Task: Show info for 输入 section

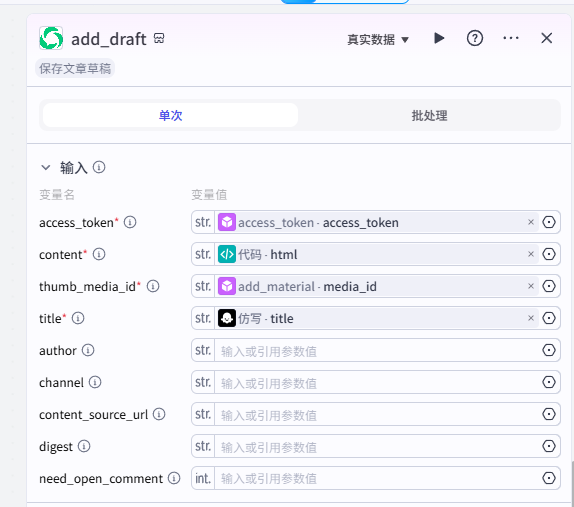Action: tap(99, 167)
